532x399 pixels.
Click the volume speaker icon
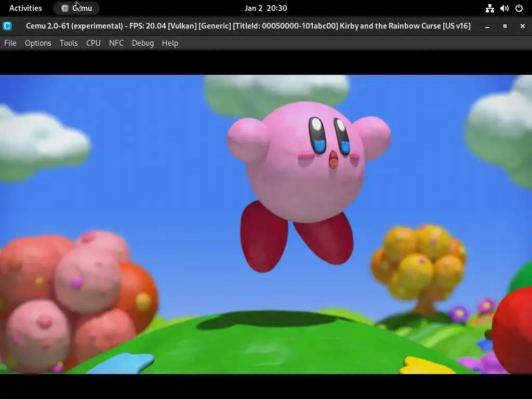coord(504,8)
